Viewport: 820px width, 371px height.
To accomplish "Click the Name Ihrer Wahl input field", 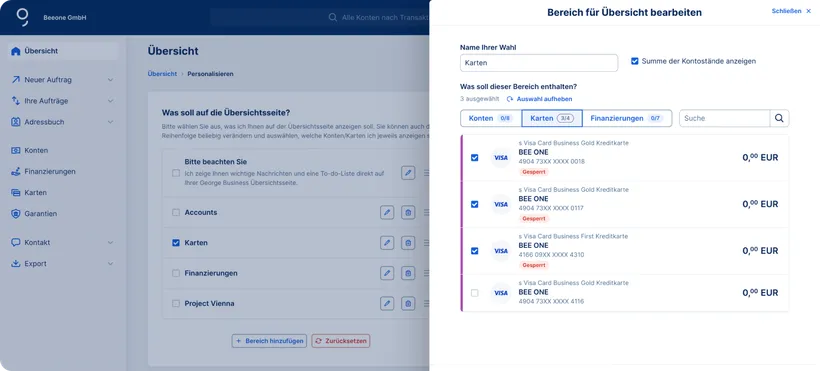I will pos(539,63).
